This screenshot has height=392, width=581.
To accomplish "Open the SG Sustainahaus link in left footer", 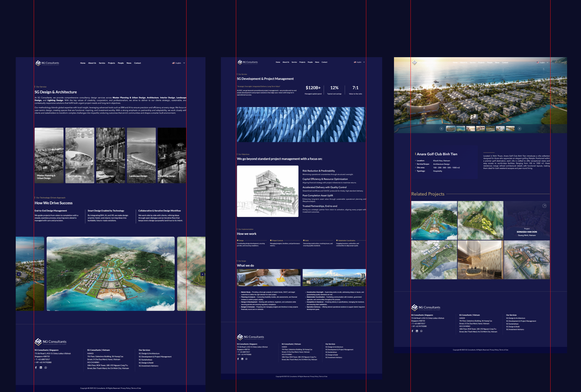I will coord(145,360).
